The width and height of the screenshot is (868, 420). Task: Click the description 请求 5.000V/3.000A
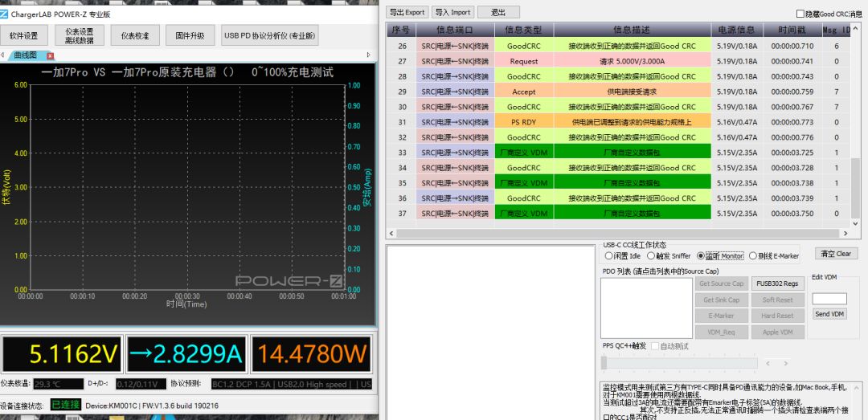[633, 61]
